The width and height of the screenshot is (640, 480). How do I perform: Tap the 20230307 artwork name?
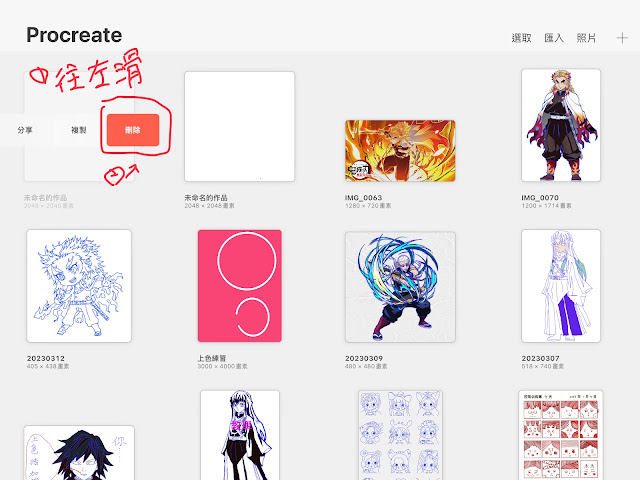(x=540, y=358)
